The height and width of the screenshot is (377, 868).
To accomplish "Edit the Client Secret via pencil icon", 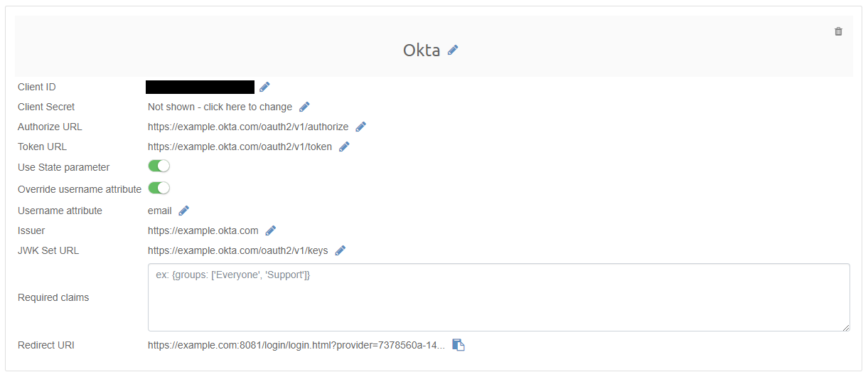I will [304, 107].
